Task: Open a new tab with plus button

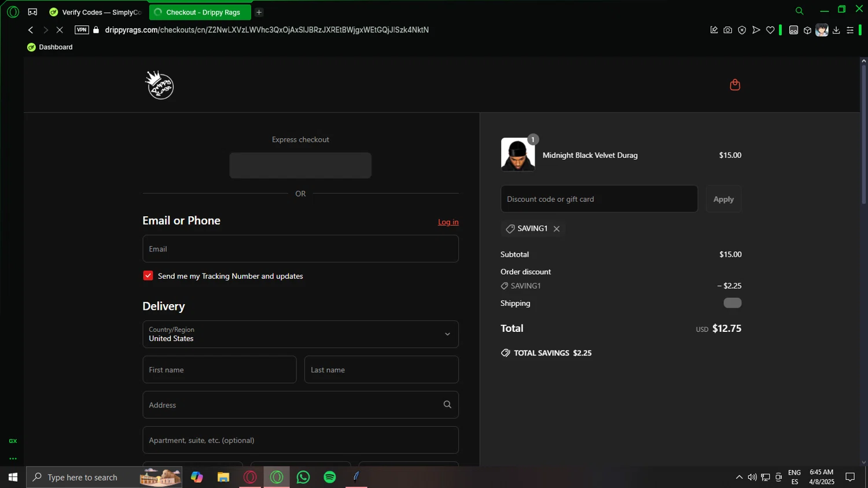Action: (259, 12)
